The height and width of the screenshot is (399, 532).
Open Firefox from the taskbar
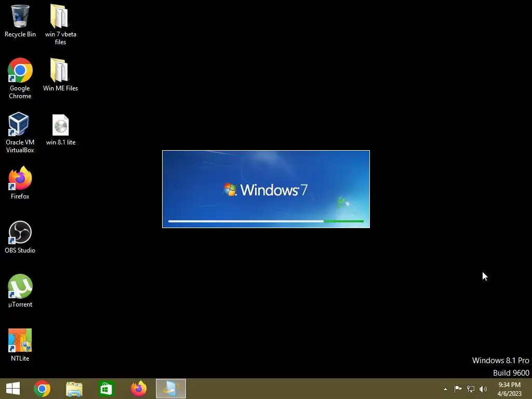[138, 389]
